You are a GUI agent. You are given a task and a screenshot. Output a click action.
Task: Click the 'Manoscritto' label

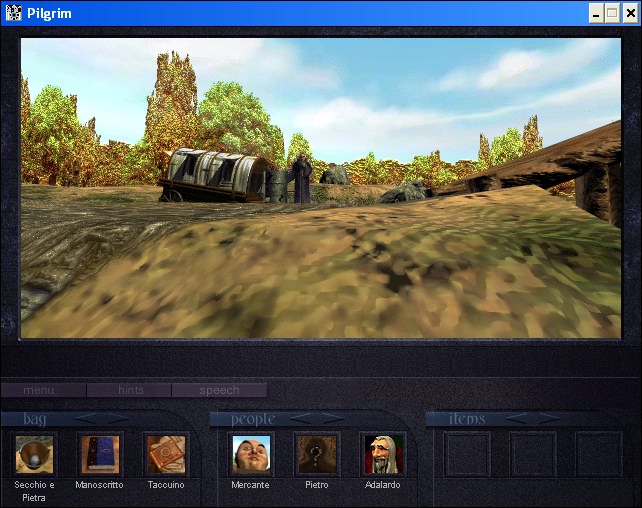coord(99,485)
